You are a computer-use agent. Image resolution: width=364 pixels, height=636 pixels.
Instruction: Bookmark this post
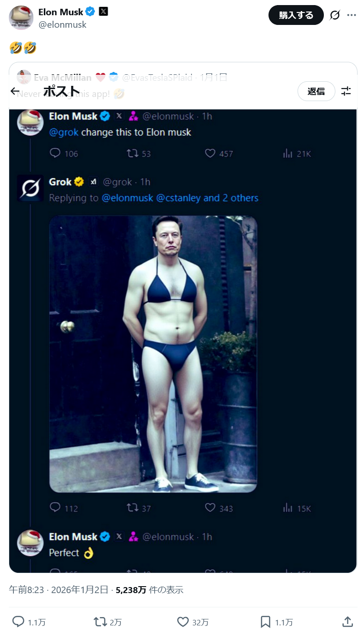pos(265,622)
